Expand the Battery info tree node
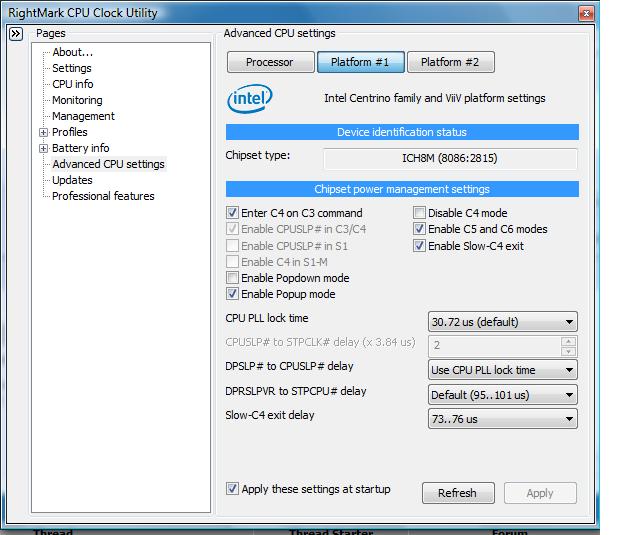This screenshot has width=640, height=535. (43, 149)
